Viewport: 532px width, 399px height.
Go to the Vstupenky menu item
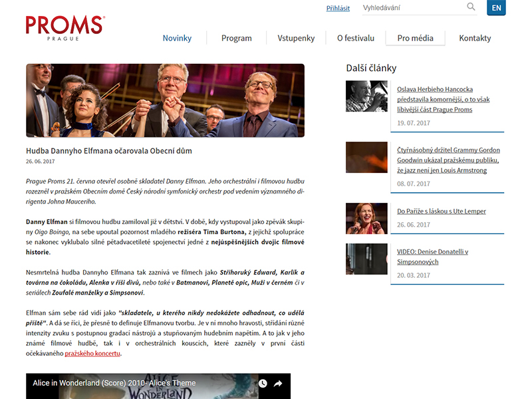coord(296,38)
